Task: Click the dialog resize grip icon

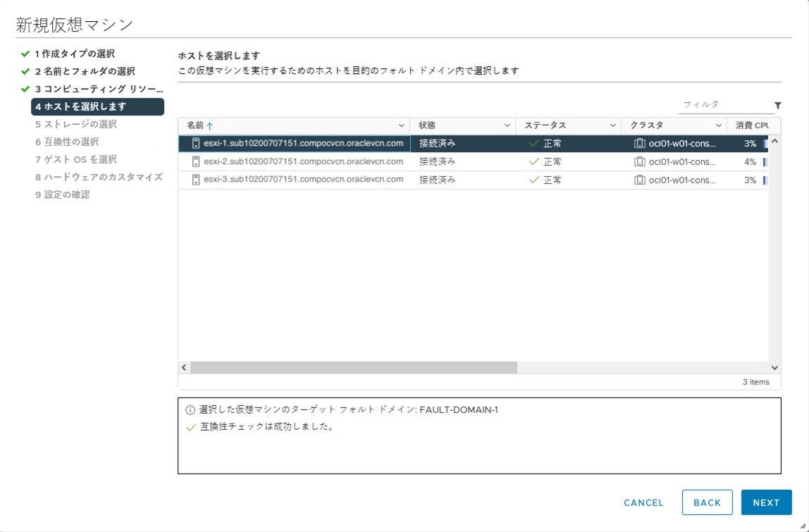Action: pyautogui.click(x=802, y=525)
